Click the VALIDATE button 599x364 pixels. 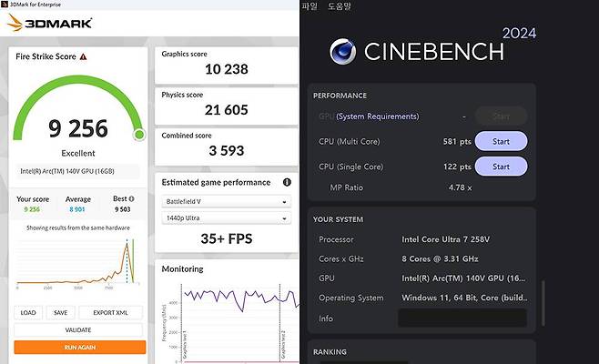78,329
